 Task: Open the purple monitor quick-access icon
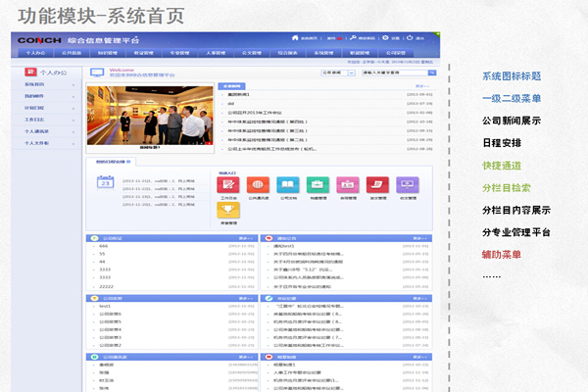coord(408,184)
